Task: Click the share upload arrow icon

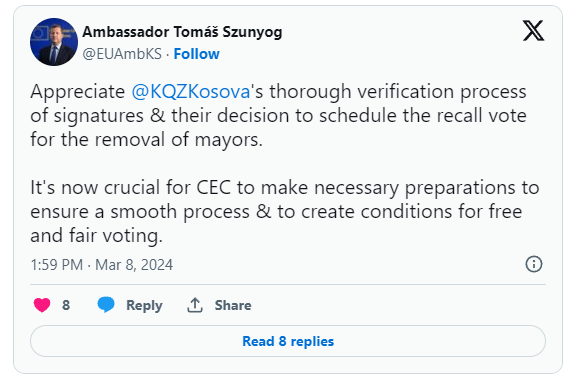Action: [195, 305]
